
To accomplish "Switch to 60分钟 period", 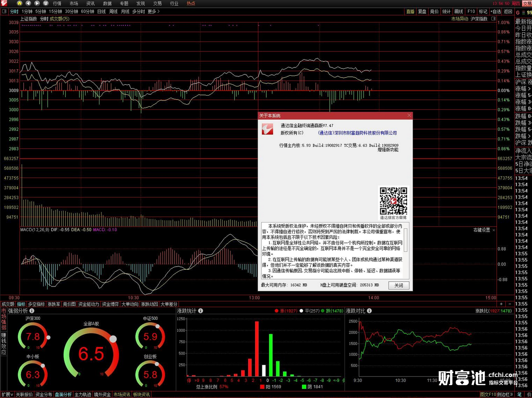I will 87,11.
